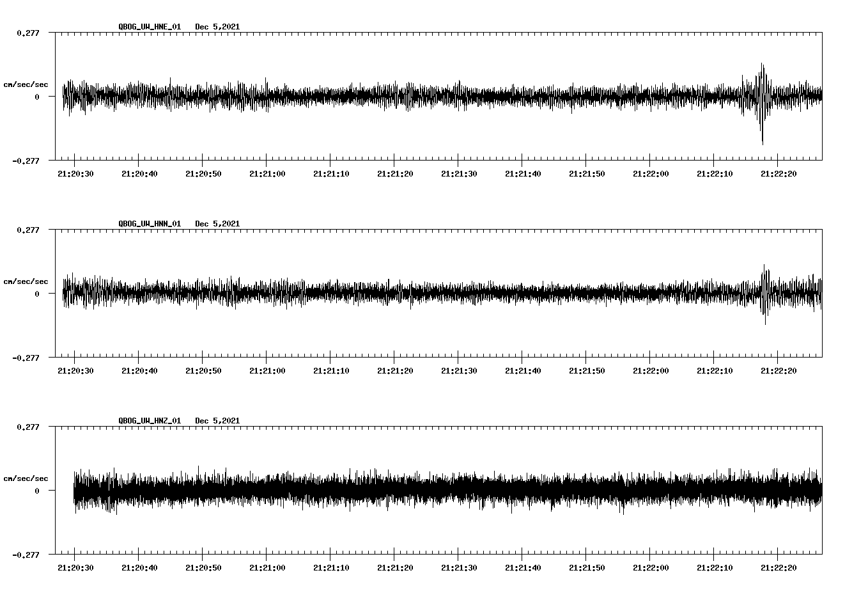Click the 21:20:30 time label under HNE plot
Viewport: 868px width, 591px height.
[75, 174]
